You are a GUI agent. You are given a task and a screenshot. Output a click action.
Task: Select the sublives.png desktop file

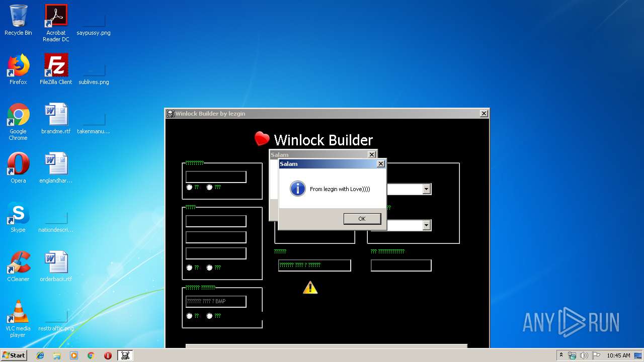pos(94,69)
